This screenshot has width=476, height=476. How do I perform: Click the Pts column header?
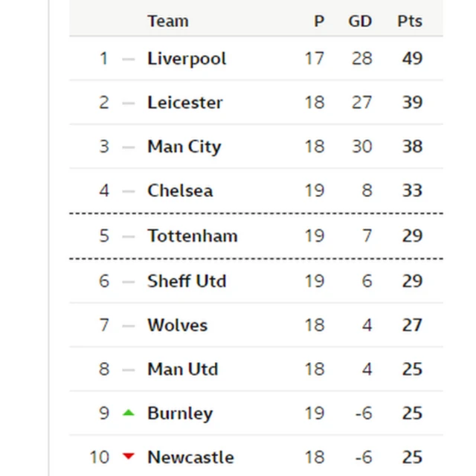pos(409,21)
